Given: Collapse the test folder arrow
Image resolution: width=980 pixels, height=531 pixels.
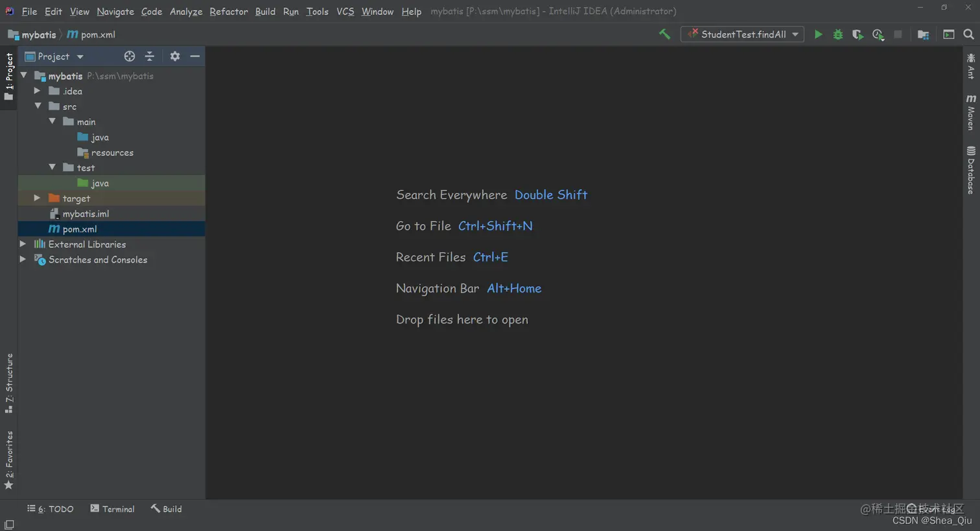Looking at the screenshot, I should [x=52, y=167].
